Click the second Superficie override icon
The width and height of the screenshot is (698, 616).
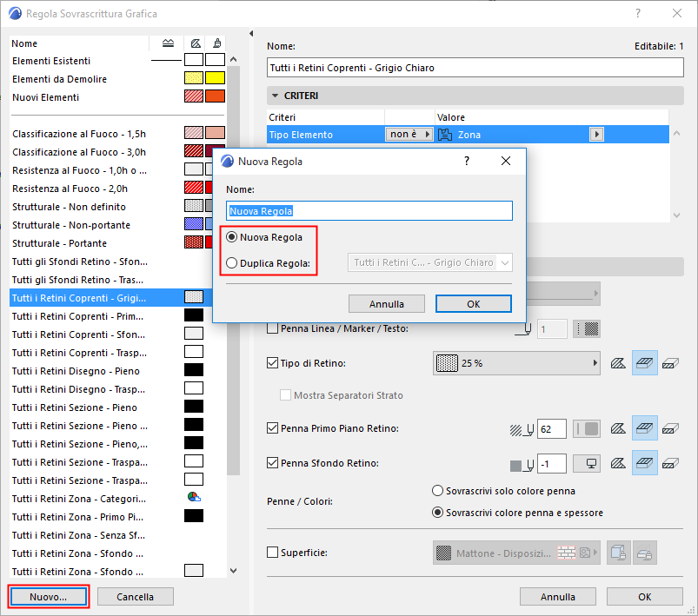tap(644, 553)
